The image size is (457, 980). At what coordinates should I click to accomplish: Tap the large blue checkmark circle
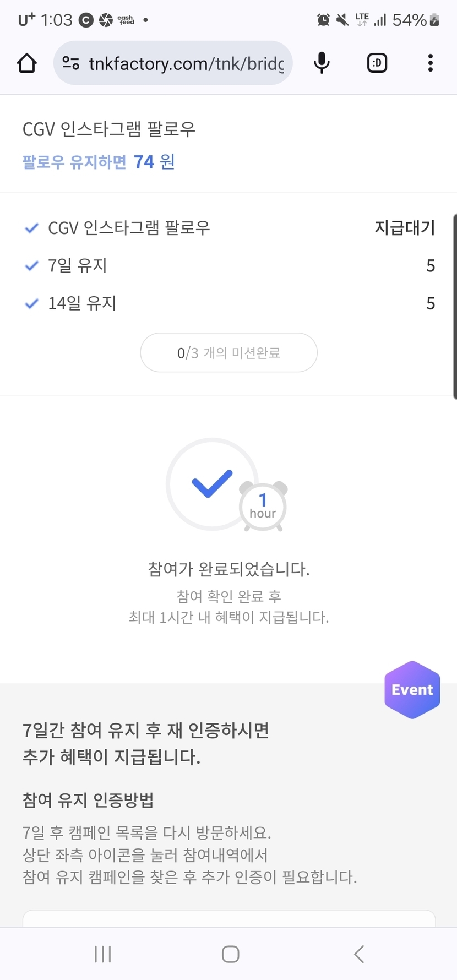[x=212, y=484]
